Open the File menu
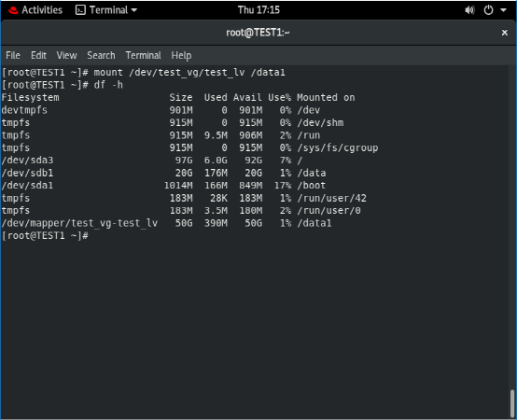Viewport: 517px width, 420px height. tap(13, 55)
